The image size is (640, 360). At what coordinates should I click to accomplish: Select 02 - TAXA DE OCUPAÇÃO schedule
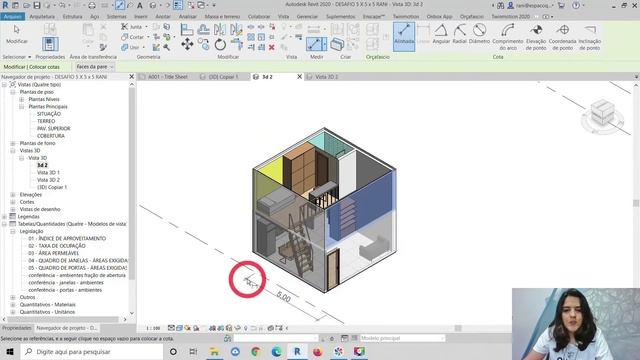[x=57, y=246]
